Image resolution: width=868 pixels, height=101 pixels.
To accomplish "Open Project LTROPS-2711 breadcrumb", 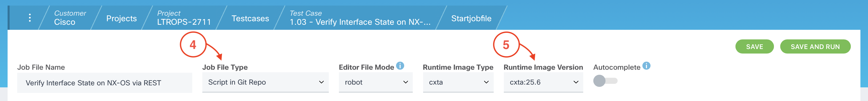I will pos(184,18).
